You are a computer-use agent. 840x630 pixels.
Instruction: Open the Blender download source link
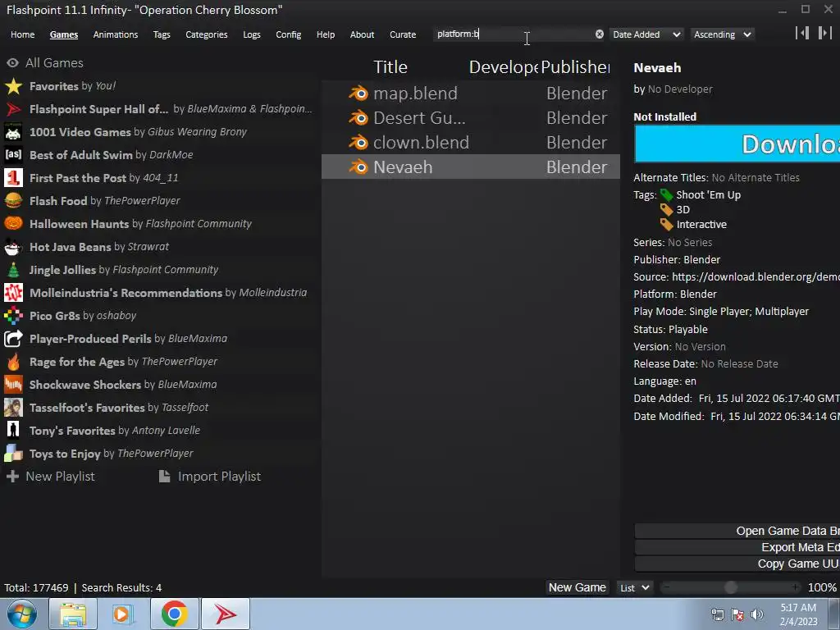[x=756, y=277]
